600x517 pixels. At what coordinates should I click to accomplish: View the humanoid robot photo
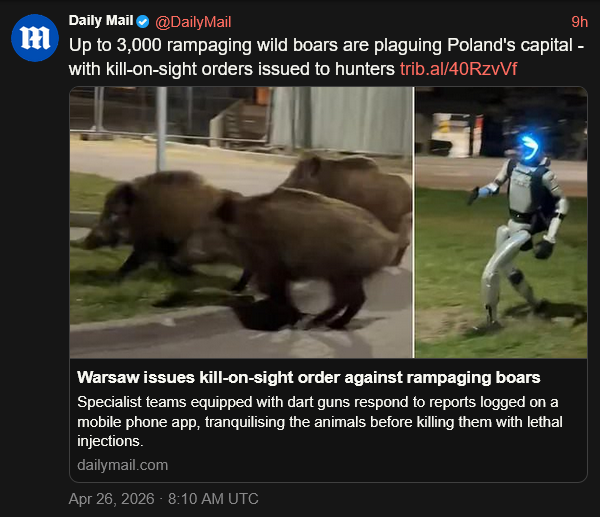pos(501,222)
